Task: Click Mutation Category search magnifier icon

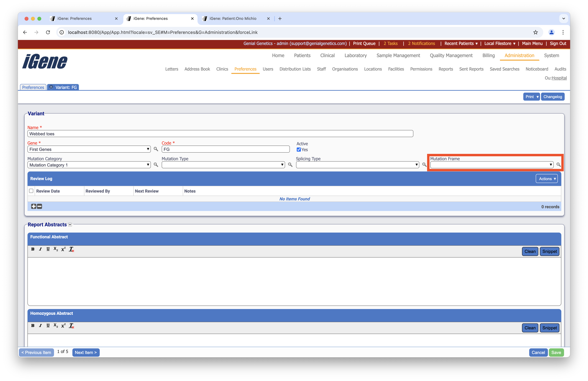Action: 156,165
